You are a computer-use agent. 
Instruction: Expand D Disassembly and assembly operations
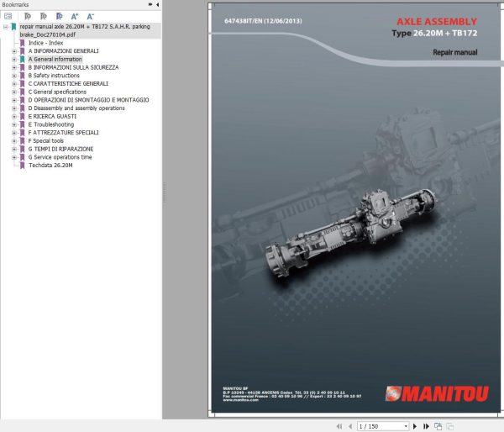coord(14,108)
